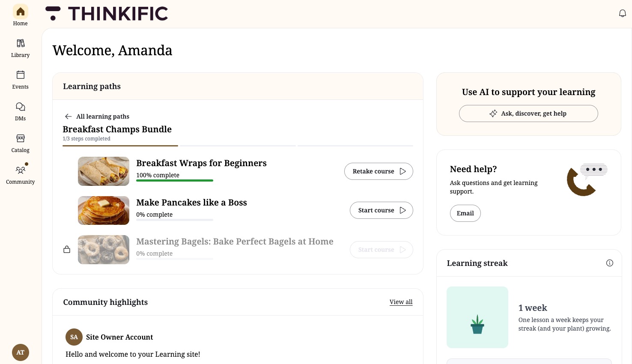The width and height of the screenshot is (632, 364).
Task: Click Mastering Bagels course title
Action: pyautogui.click(x=235, y=242)
